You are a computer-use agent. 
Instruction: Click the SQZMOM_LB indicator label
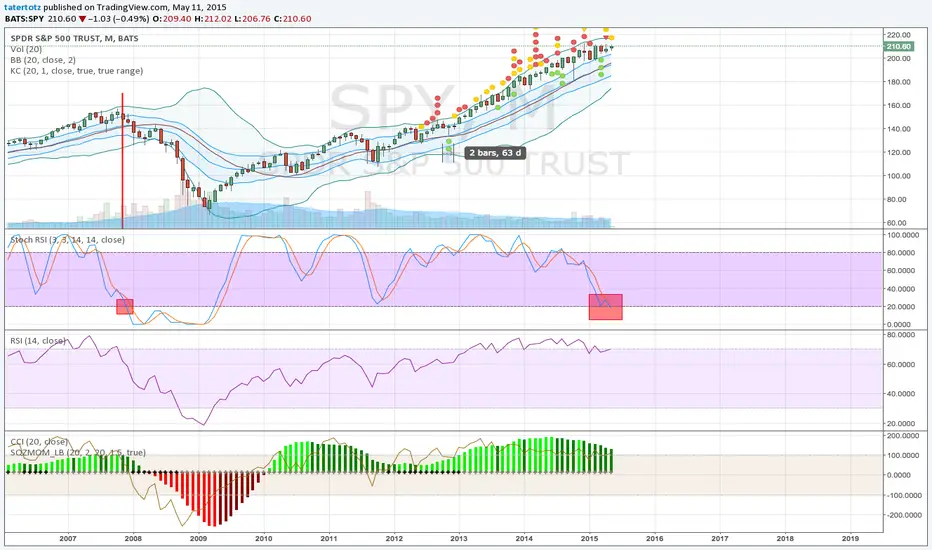click(x=78, y=452)
